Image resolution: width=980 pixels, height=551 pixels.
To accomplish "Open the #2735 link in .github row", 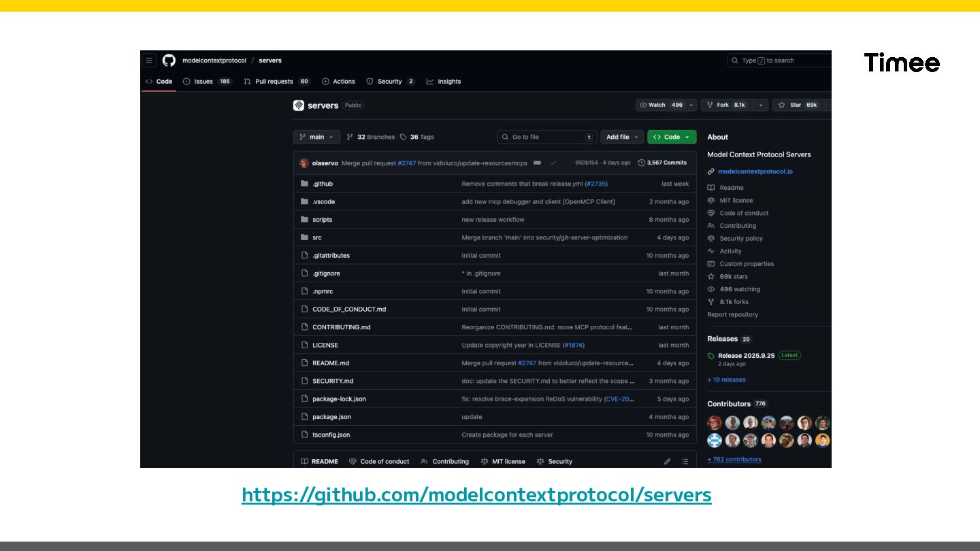I will [x=596, y=184].
